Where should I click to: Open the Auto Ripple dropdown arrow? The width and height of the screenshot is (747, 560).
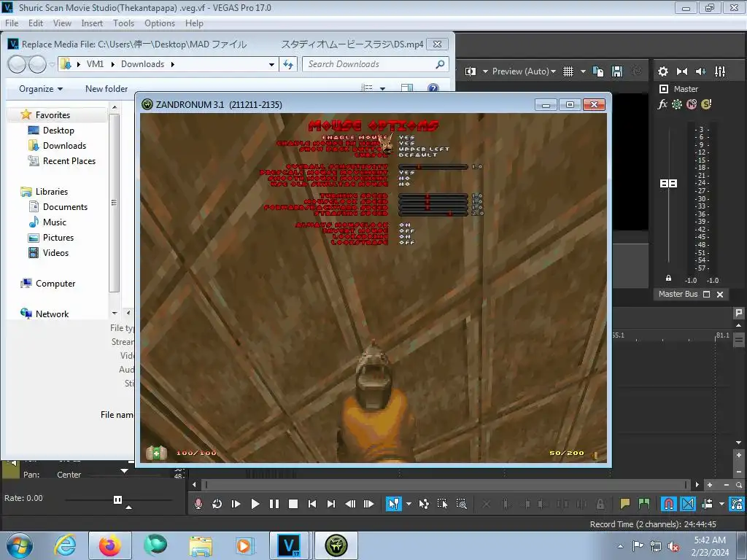721,504
